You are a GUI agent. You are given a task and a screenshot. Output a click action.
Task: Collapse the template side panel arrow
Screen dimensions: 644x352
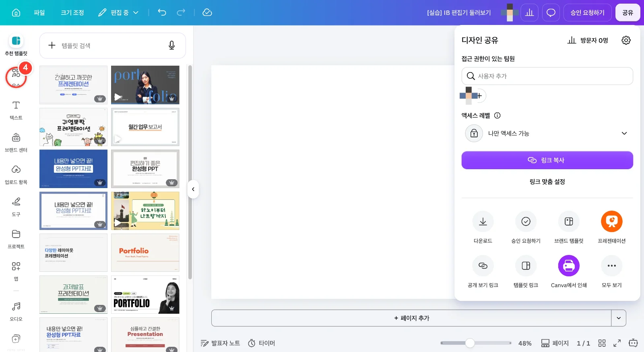tap(193, 189)
